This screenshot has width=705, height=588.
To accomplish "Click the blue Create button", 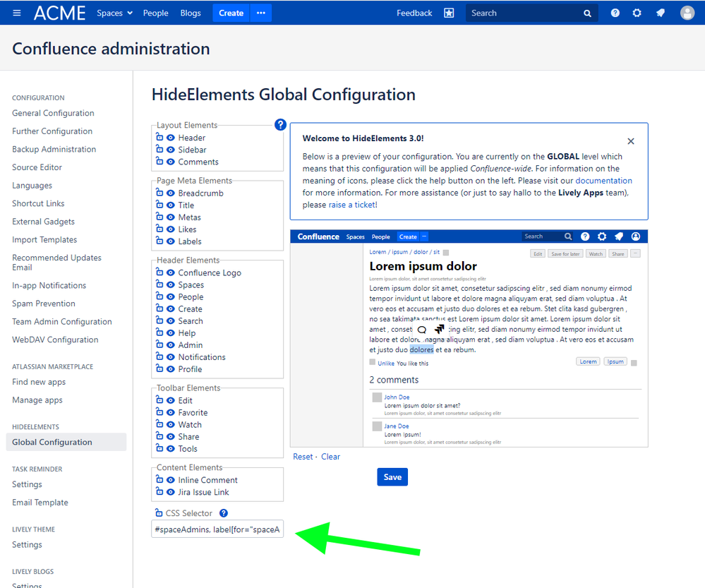I will (231, 13).
